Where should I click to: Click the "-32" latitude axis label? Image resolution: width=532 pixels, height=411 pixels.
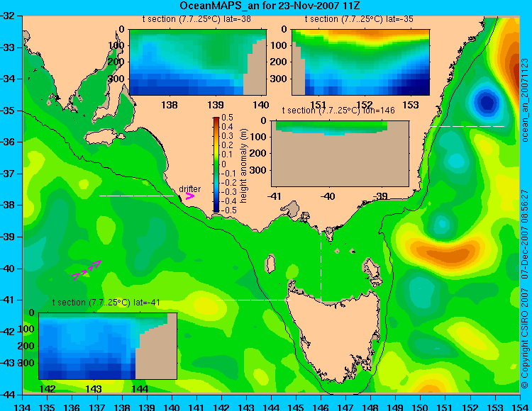8,16
